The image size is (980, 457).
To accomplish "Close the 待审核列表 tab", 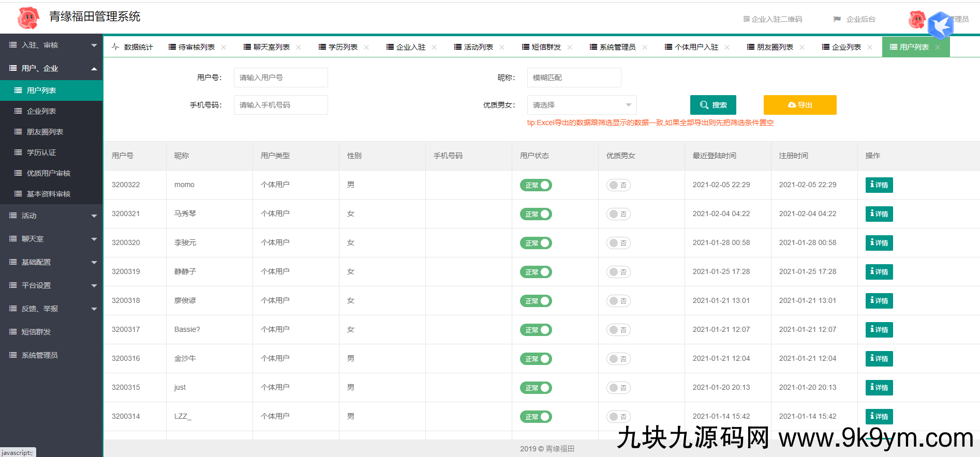I will point(224,47).
